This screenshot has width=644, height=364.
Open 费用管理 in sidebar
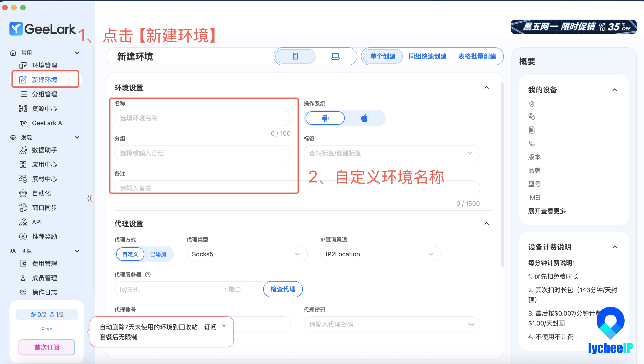(x=45, y=264)
